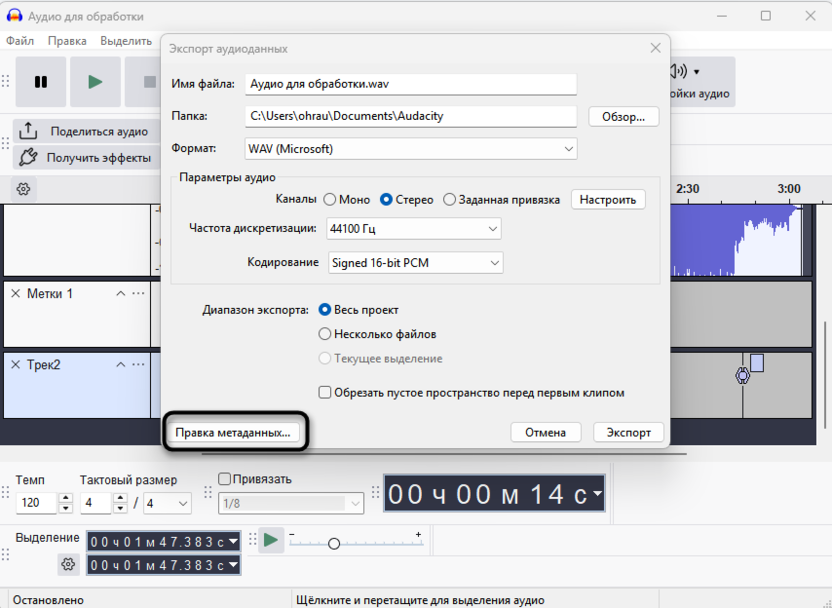Close the Метки 1 track with its X
Screen dimensions: 832x608
14,294
